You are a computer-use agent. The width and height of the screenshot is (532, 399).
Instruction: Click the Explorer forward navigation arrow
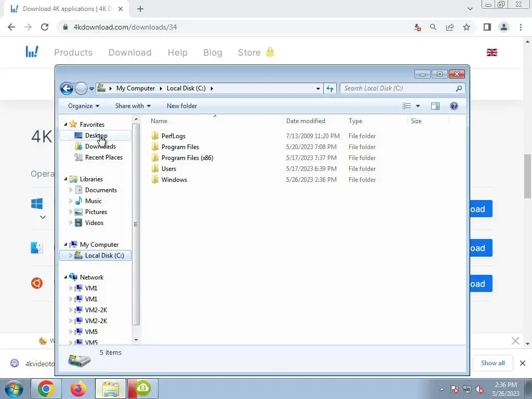pyautogui.click(x=81, y=88)
